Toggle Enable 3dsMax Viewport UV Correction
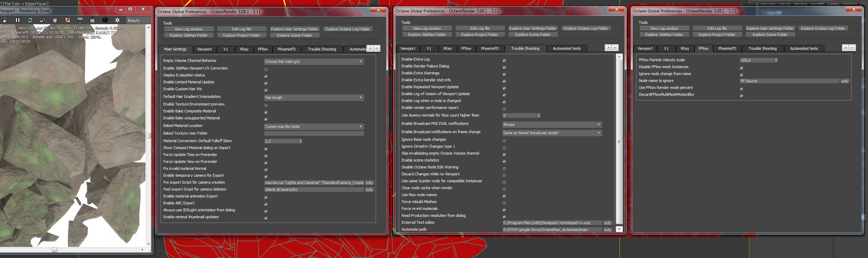This screenshot has height=258, width=868. [x=266, y=69]
